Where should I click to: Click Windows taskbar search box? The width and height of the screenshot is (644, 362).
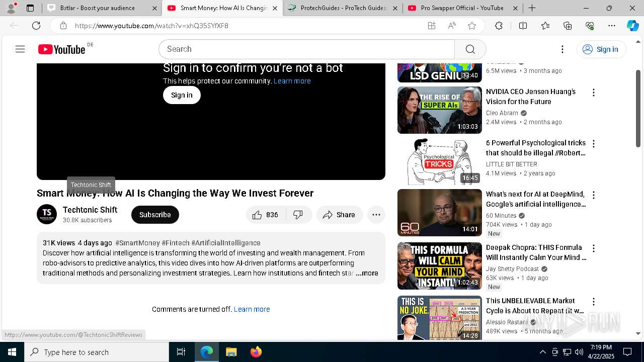point(97,352)
